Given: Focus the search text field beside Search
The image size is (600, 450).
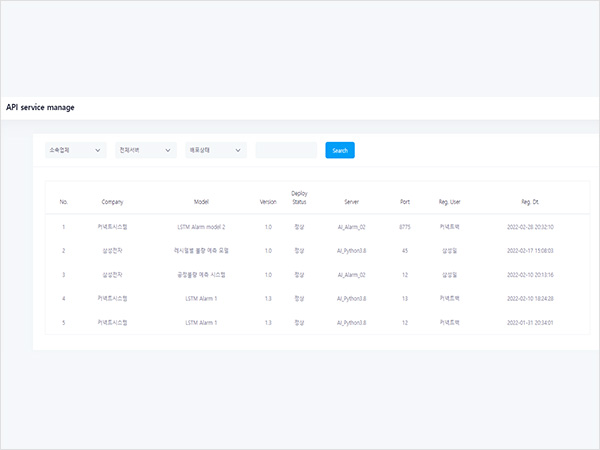Looking at the screenshot, I should click(x=286, y=150).
